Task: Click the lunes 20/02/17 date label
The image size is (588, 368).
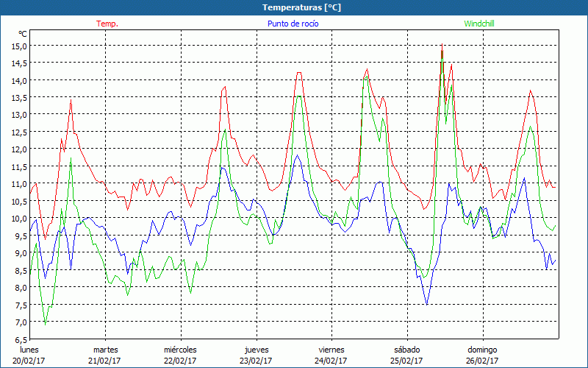Action: (29, 355)
